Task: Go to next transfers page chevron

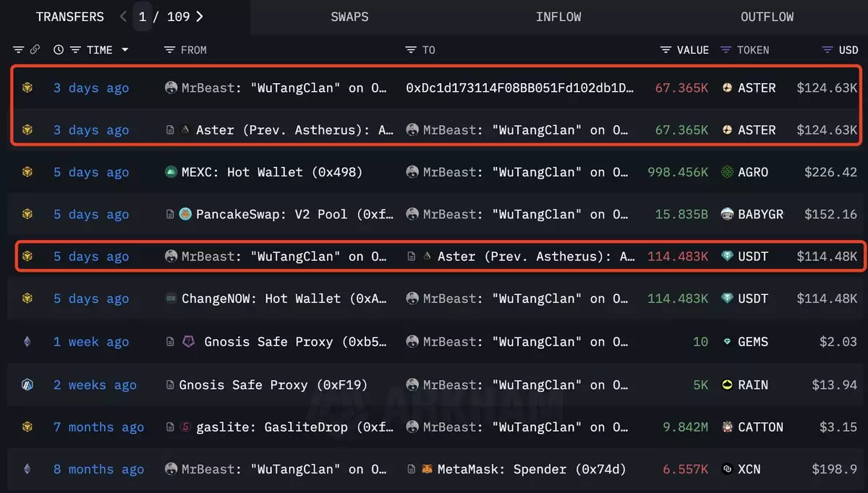Action: pos(200,17)
